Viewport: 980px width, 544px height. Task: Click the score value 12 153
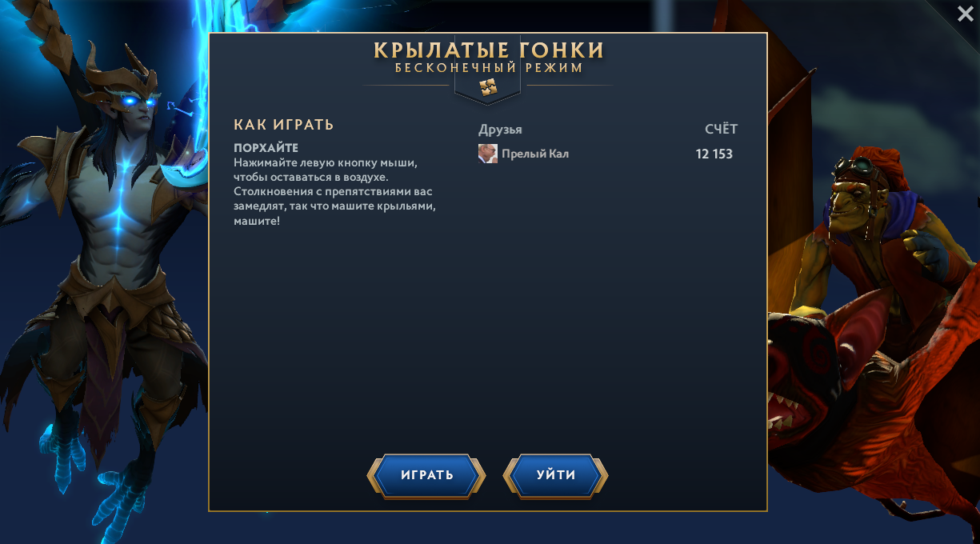point(714,154)
